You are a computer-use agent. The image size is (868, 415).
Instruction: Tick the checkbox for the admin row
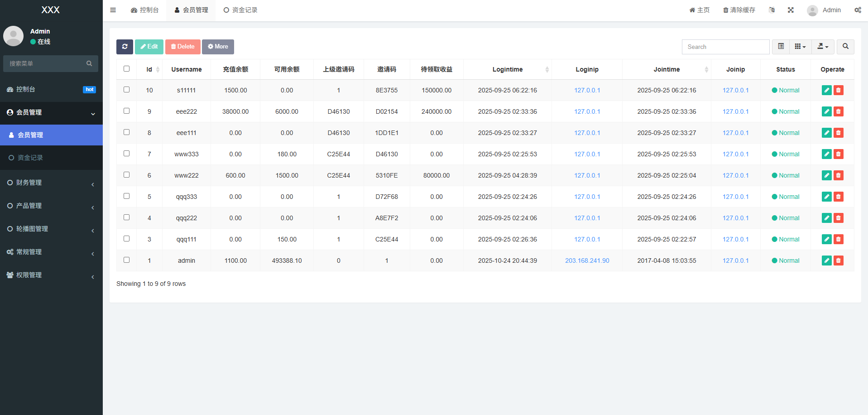[127, 260]
